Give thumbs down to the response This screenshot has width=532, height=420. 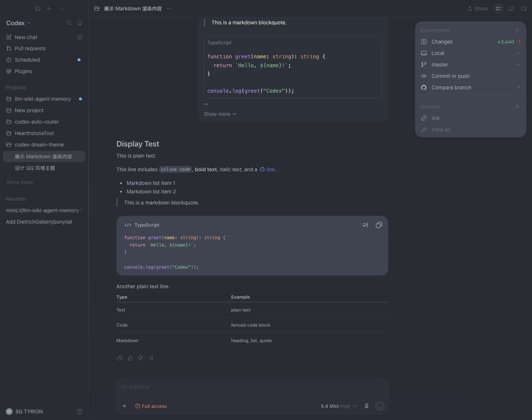140,358
